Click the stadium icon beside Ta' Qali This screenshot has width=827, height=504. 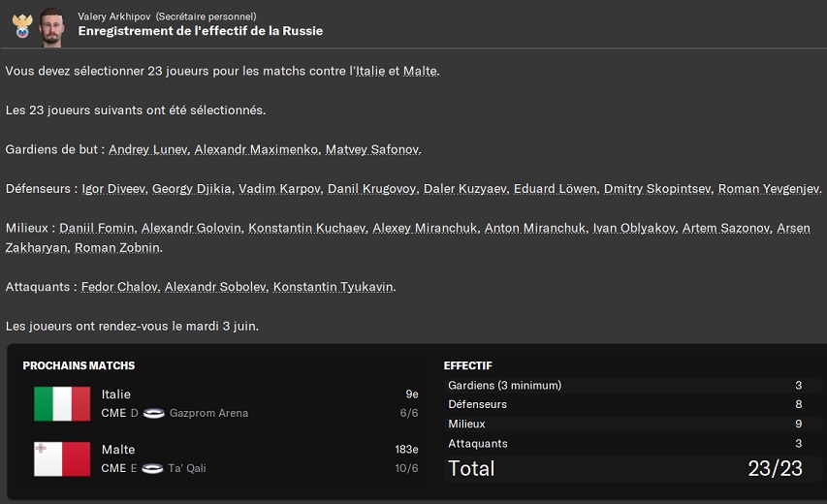(153, 468)
